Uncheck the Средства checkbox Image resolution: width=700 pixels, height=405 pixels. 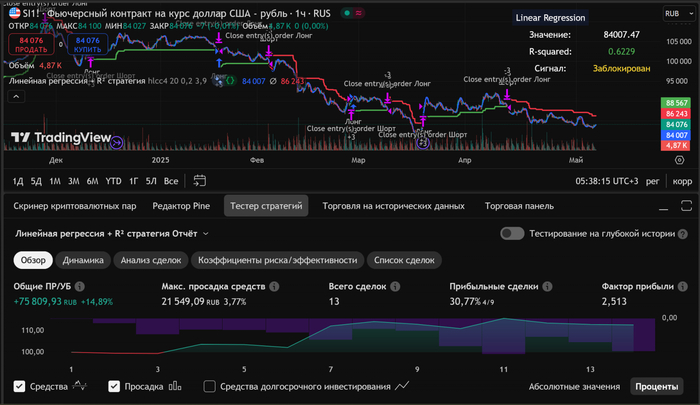tap(20, 386)
